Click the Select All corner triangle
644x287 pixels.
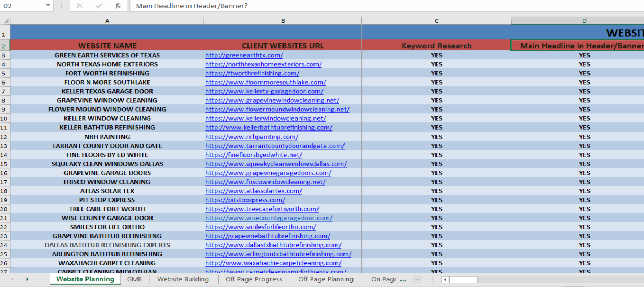[5, 20]
